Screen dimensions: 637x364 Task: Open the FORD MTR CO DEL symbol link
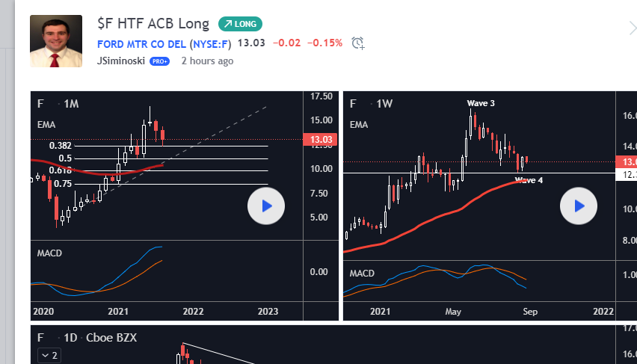(x=141, y=43)
